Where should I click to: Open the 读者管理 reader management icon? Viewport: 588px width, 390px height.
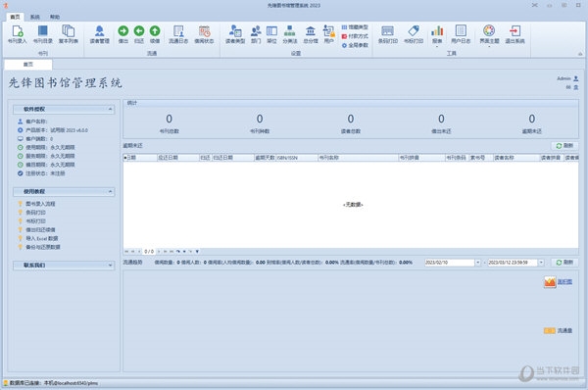pyautogui.click(x=99, y=34)
